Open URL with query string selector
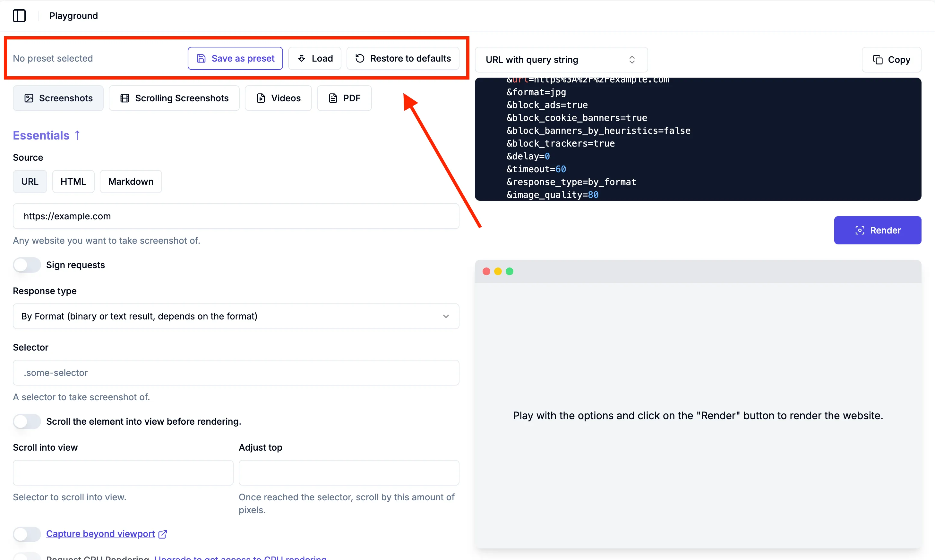935x560 pixels. coord(561,60)
